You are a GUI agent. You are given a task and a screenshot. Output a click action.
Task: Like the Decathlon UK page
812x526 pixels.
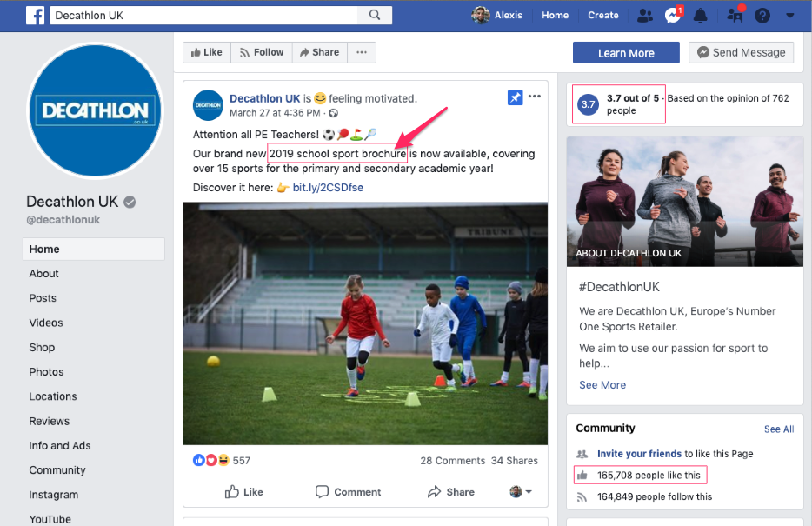(207, 52)
